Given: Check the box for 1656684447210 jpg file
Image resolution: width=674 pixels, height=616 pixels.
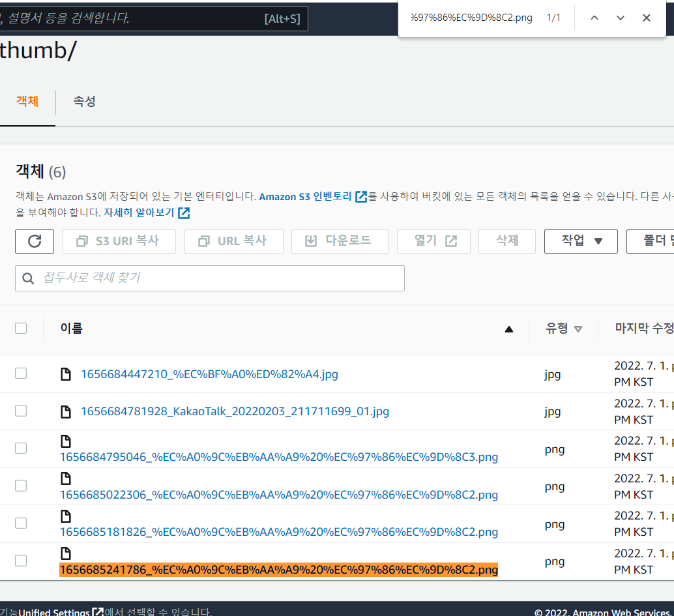Looking at the screenshot, I should [x=21, y=373].
